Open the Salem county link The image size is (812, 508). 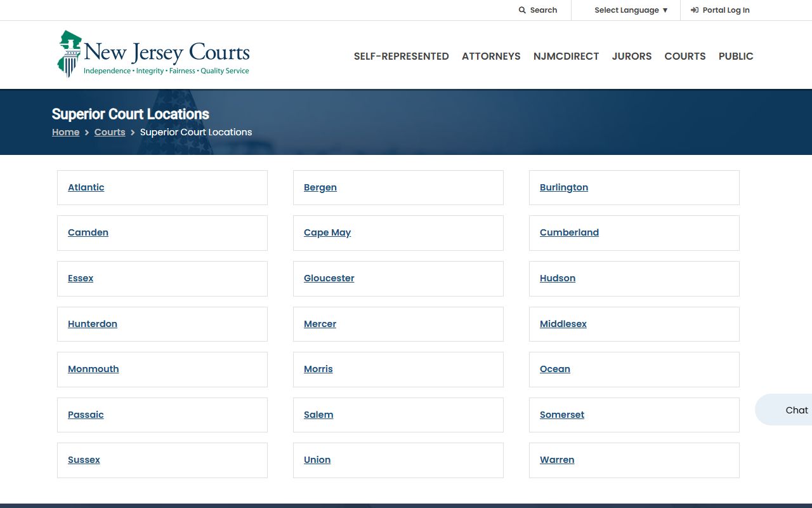[318, 415]
